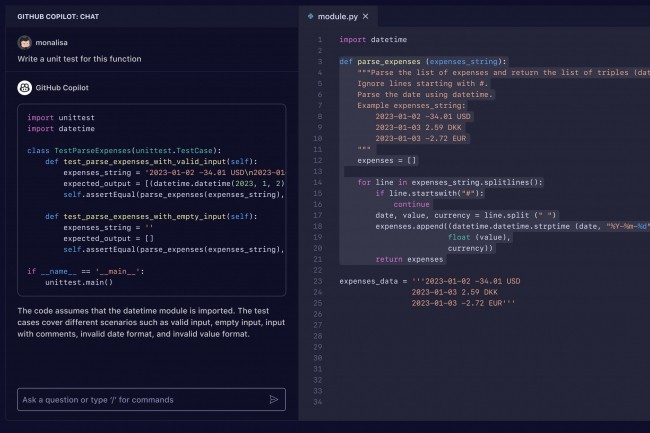Click the GitHub Copilot avatar icon
This screenshot has width=650, height=433.
tap(24, 87)
